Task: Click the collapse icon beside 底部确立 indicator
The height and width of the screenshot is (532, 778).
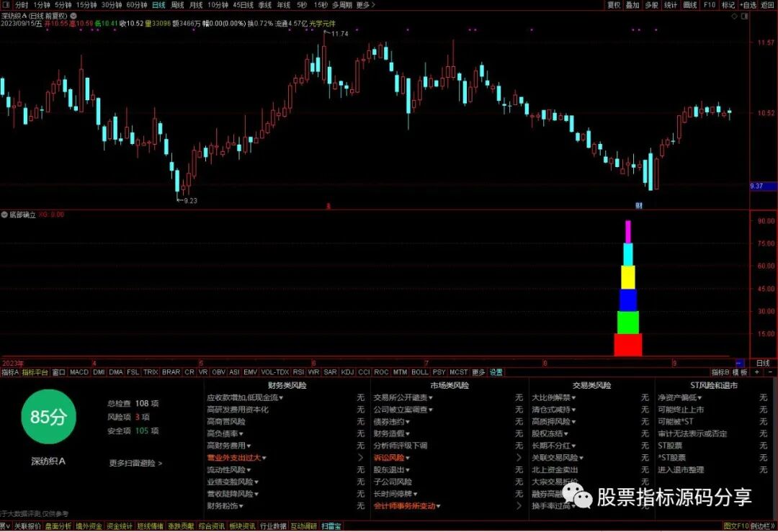Action: (x=4, y=215)
